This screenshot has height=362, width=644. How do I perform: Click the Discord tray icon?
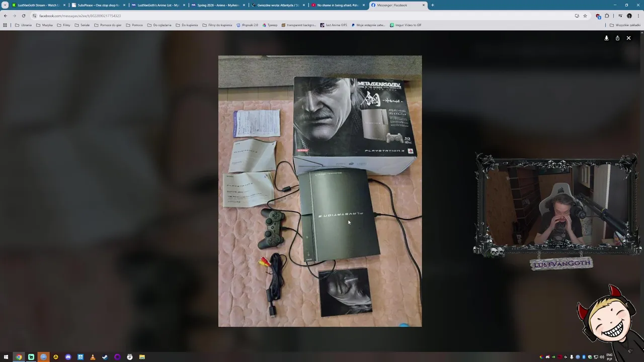pyautogui.click(x=547, y=357)
